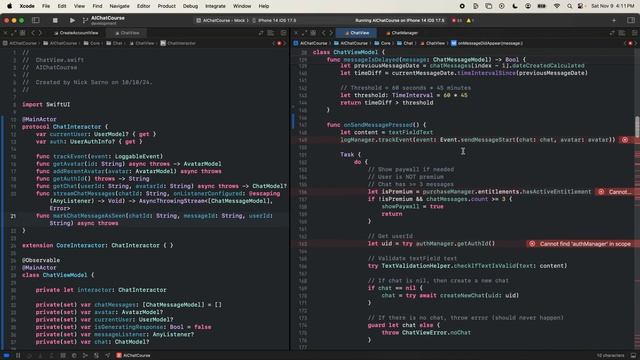The height and width of the screenshot is (360, 640).
Task: Pause program execution in the debug bar
Action: point(18,356)
